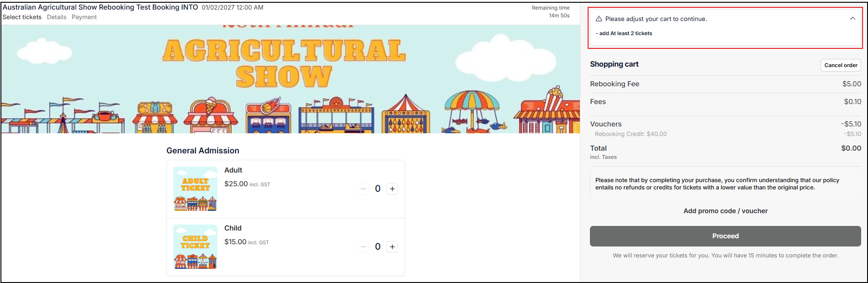
Task: Click the Agricultural Show banner image
Action: (x=290, y=79)
